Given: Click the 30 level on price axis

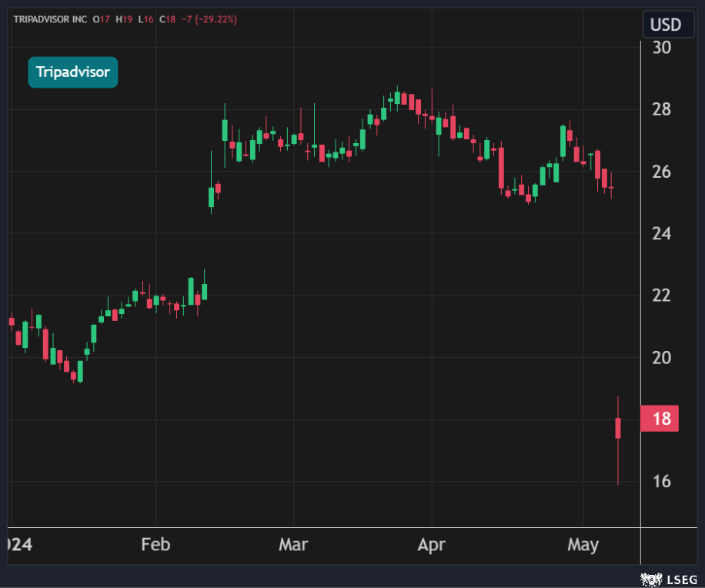Looking at the screenshot, I should (x=661, y=48).
